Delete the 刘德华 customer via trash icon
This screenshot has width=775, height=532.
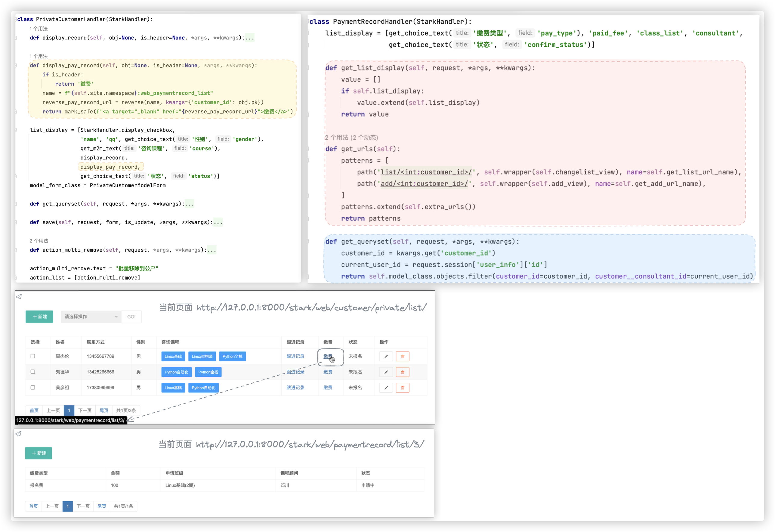coord(402,372)
